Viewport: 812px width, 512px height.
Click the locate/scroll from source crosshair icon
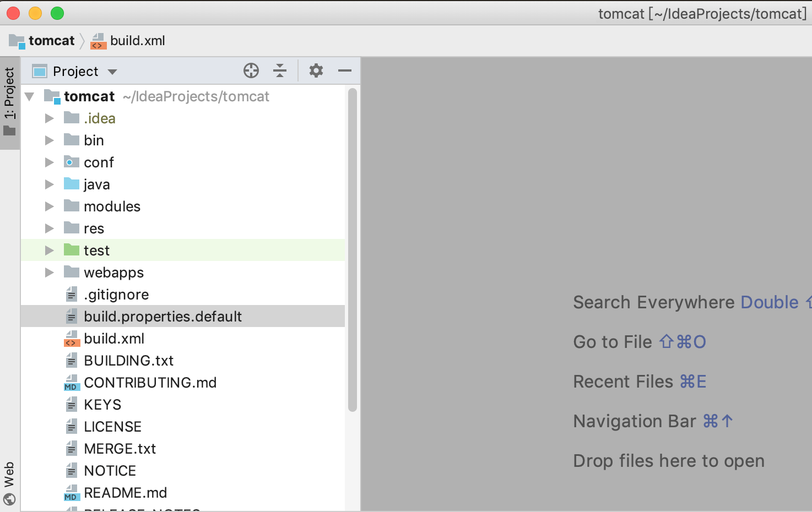(251, 70)
